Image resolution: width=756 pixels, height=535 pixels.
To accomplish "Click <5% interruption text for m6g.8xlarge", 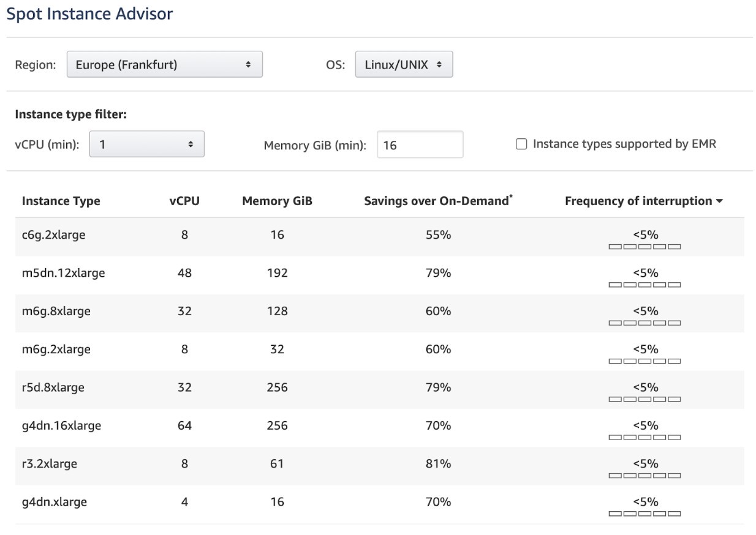I will [x=645, y=310].
